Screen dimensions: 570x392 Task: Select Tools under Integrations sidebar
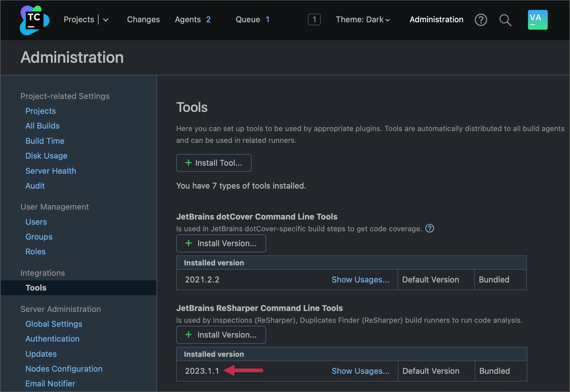coord(36,288)
